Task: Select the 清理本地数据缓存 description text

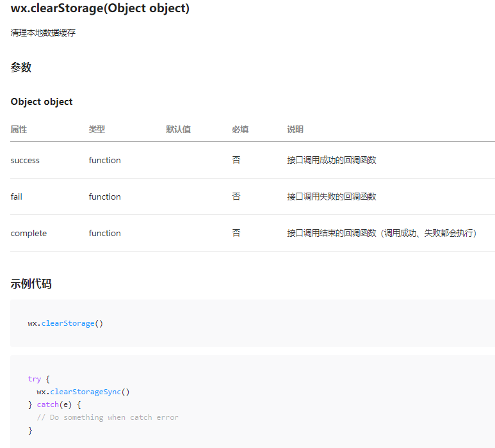Action: [x=43, y=33]
